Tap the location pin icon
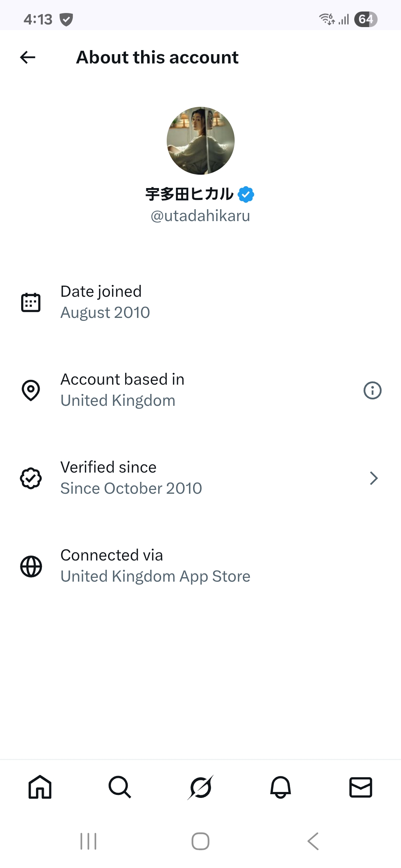Image resolution: width=401 pixels, height=868 pixels. [31, 390]
